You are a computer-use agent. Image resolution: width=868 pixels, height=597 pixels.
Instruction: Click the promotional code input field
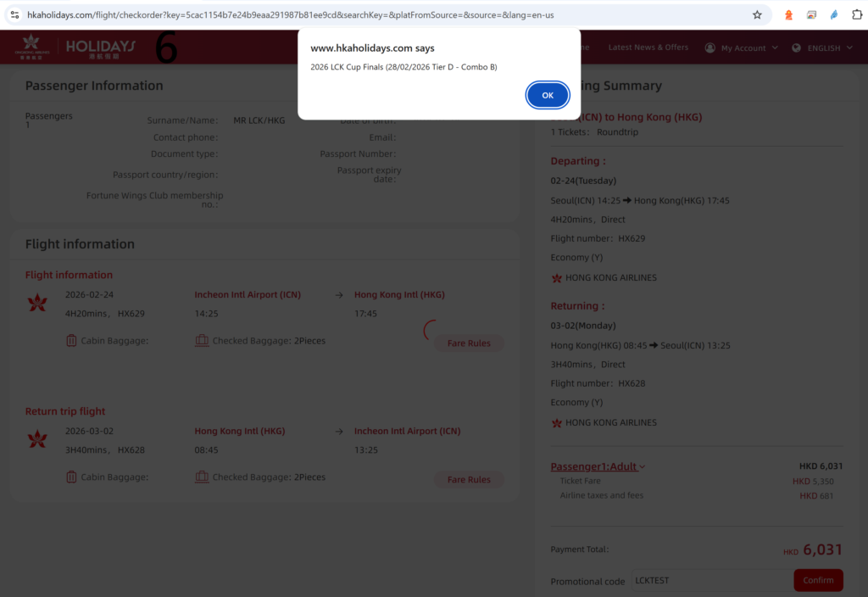pos(710,580)
